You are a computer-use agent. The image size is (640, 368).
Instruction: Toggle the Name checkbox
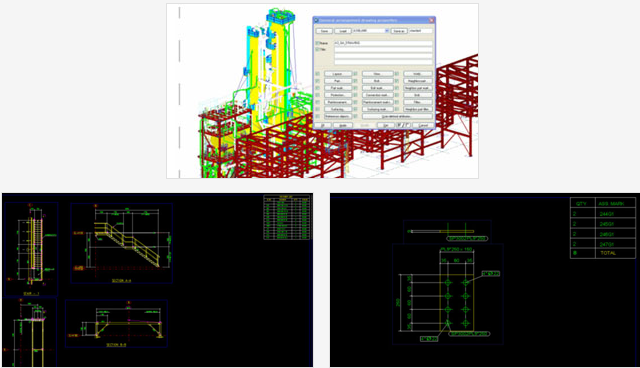click(317, 43)
